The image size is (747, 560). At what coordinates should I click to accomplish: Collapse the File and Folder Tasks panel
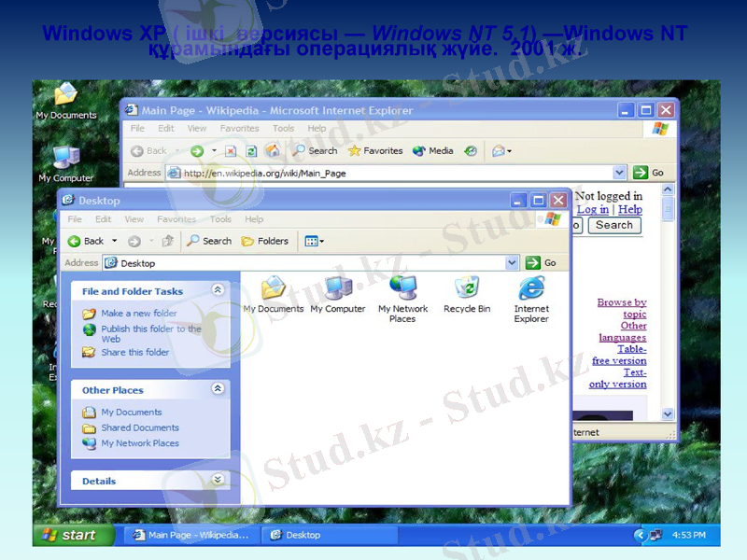point(218,290)
